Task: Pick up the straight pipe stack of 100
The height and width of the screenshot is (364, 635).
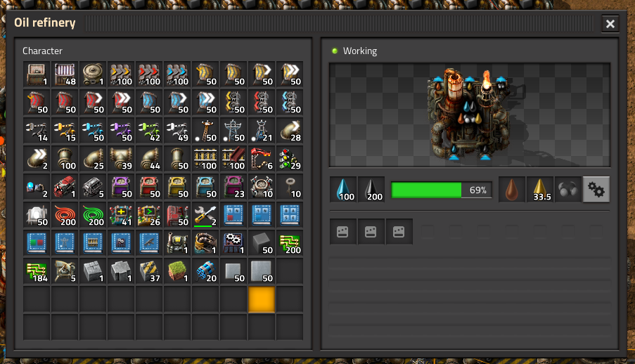Action: coord(65,159)
